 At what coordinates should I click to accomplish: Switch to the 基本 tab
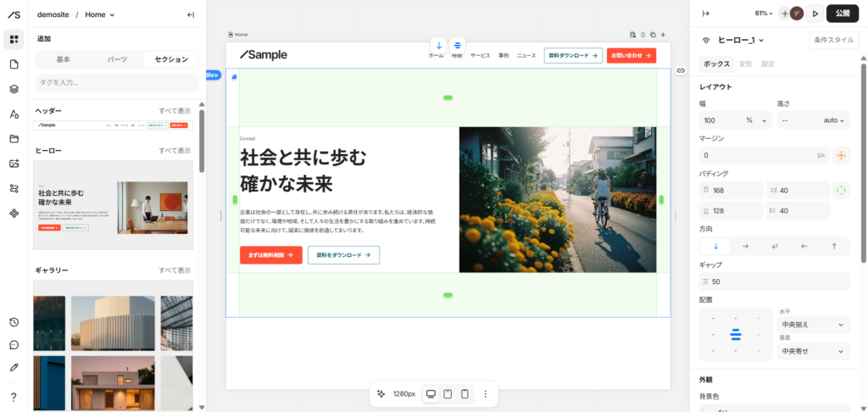pyautogui.click(x=63, y=59)
